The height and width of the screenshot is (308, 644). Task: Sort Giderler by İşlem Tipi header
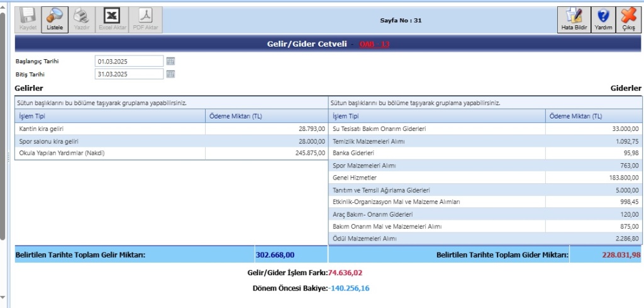coord(436,116)
